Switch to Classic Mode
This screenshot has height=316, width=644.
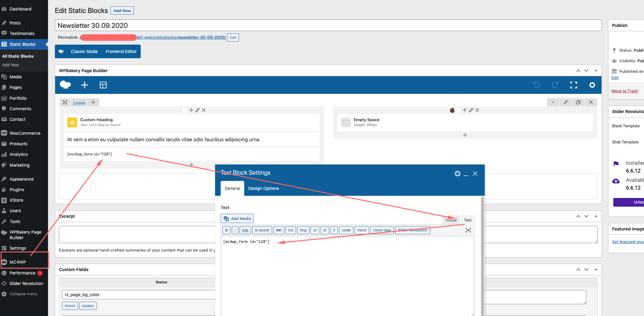point(84,51)
